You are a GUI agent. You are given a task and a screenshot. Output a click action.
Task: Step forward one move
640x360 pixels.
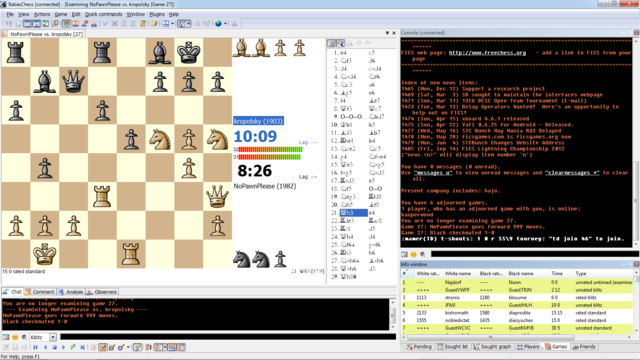[x=63, y=347]
